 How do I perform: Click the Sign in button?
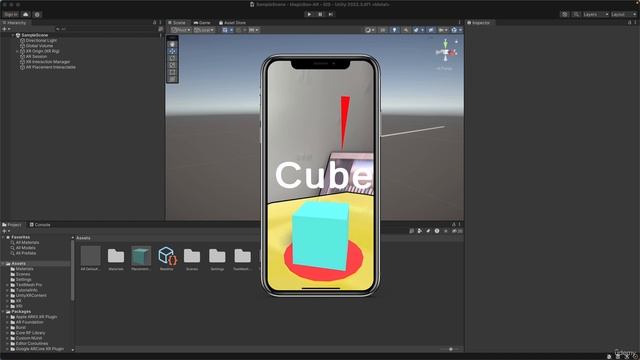click(x=11, y=14)
